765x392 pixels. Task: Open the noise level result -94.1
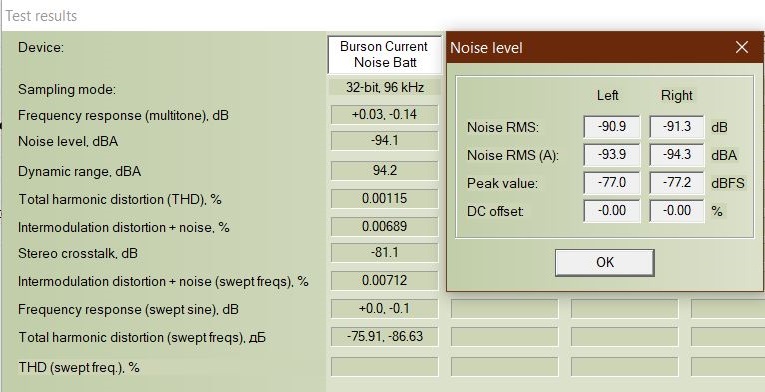(x=384, y=141)
